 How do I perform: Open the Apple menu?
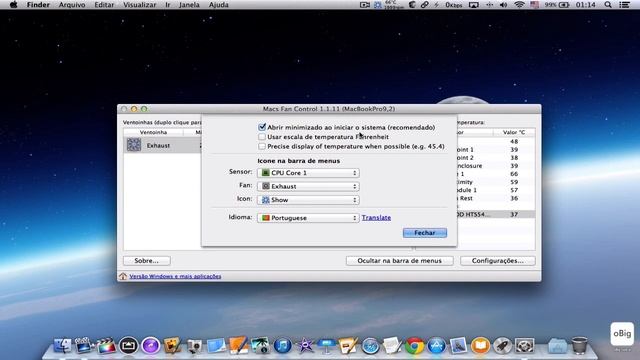click(x=13, y=5)
